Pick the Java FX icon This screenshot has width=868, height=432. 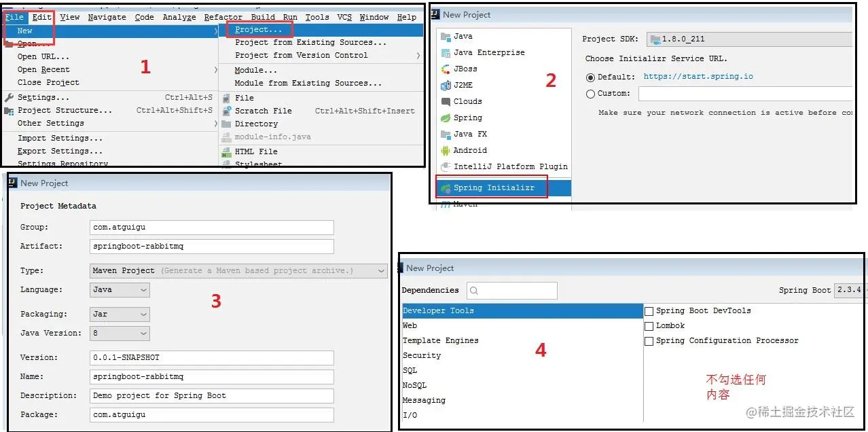pyautogui.click(x=446, y=134)
